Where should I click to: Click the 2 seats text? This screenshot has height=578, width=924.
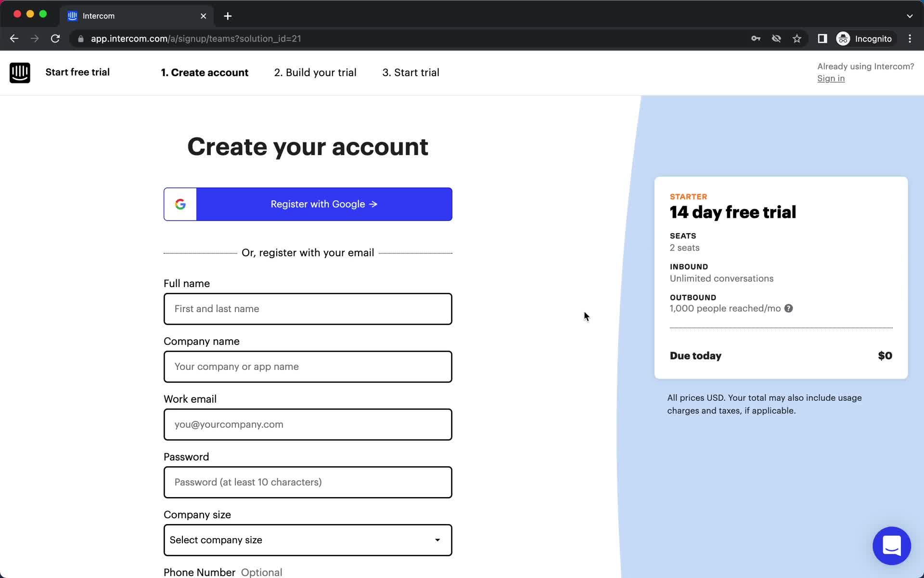[684, 248]
